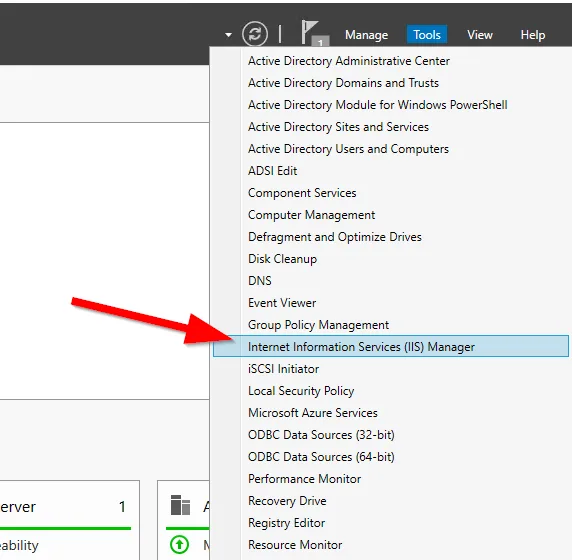
Task: Open Registry Editor
Action: pos(286,523)
